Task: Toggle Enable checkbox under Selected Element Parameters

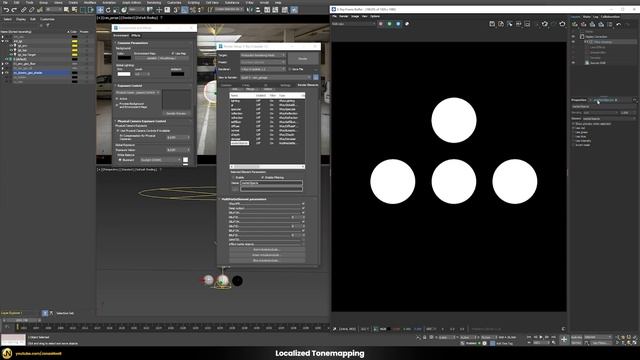Action: click(233, 178)
